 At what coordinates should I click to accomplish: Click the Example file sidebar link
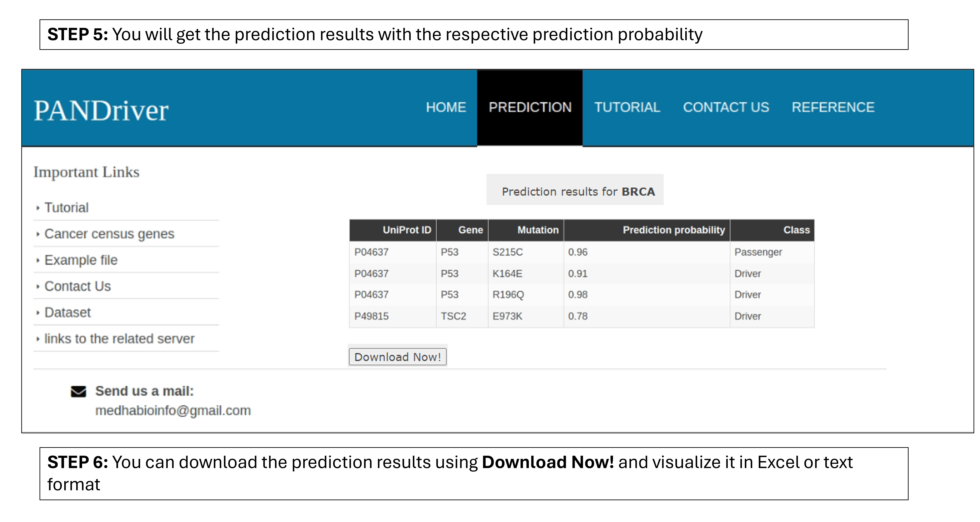(x=81, y=260)
